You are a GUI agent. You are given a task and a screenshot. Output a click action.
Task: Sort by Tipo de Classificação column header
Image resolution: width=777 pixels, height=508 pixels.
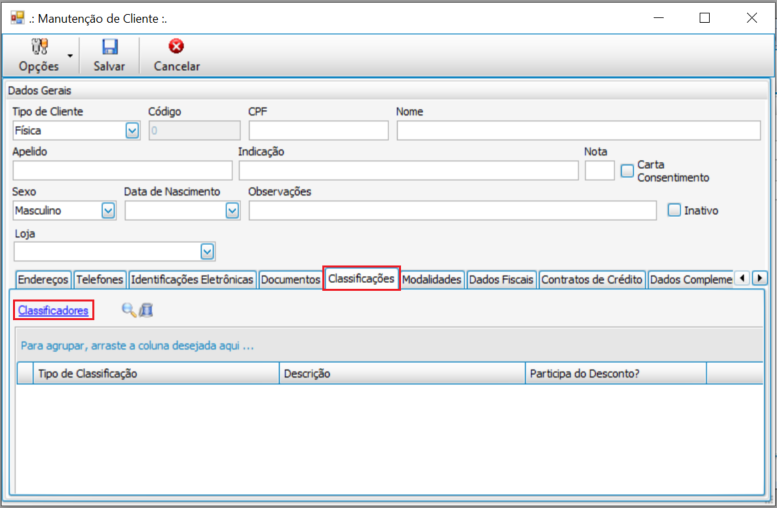[156, 374]
